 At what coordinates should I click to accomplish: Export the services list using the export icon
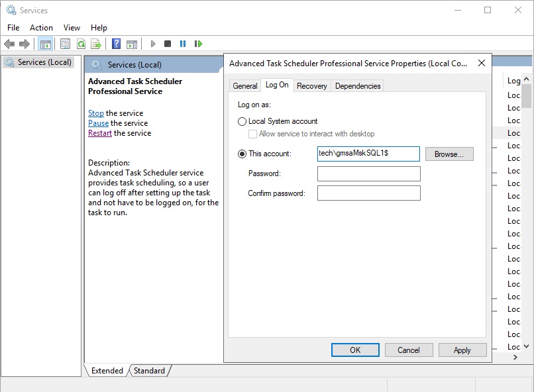97,44
